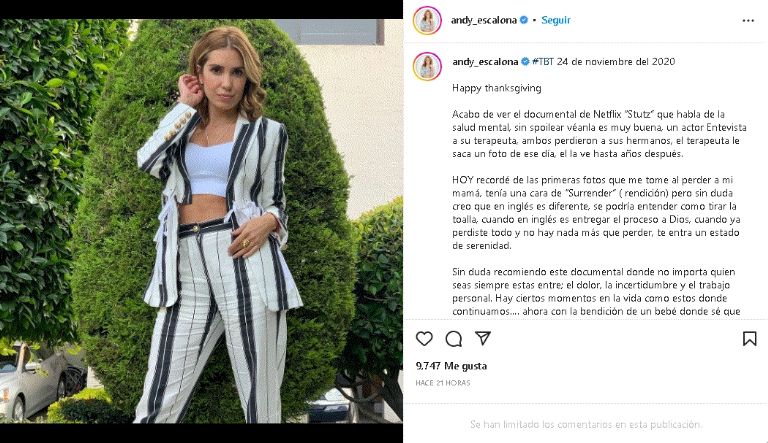This screenshot has height=443, width=768.
Task: Share the post with paper plane icon
Action: 483,338
